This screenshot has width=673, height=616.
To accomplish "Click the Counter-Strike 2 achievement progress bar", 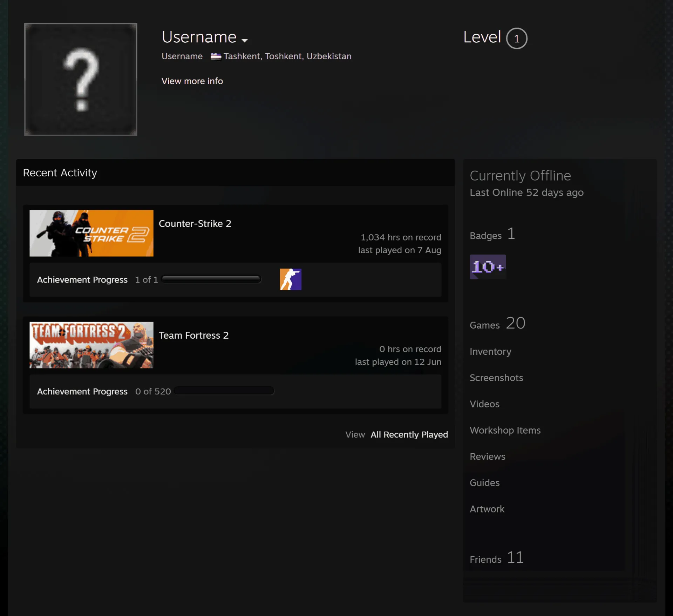I will point(211,279).
